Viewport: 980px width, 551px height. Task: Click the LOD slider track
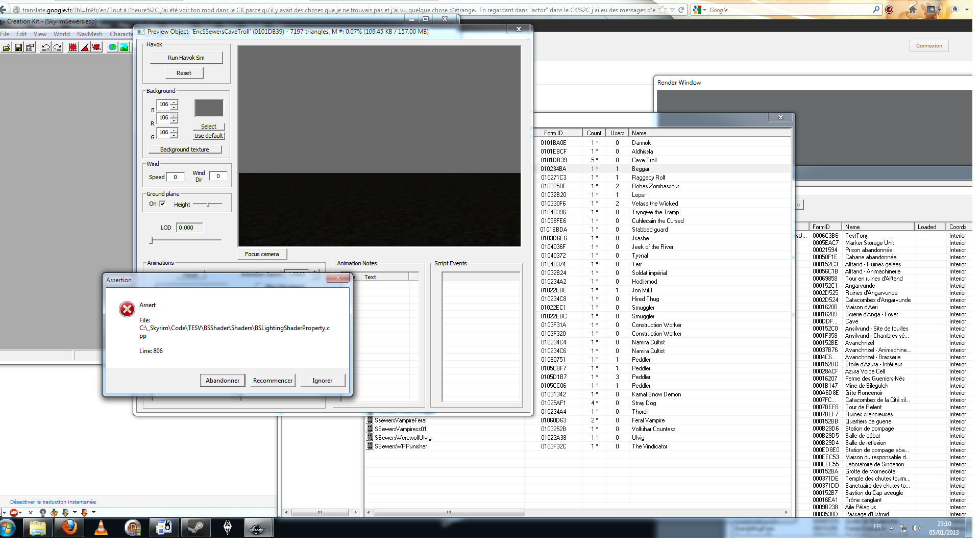tap(186, 240)
